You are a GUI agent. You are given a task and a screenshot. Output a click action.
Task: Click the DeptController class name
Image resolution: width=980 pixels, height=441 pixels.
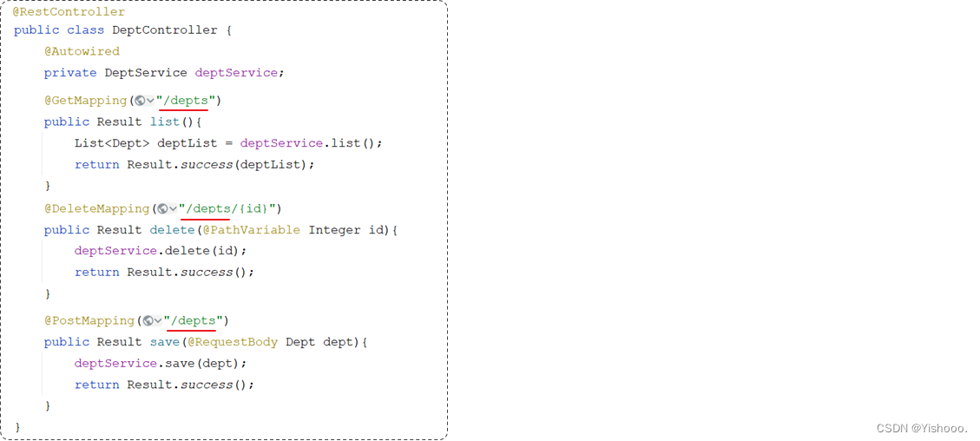[x=165, y=30]
